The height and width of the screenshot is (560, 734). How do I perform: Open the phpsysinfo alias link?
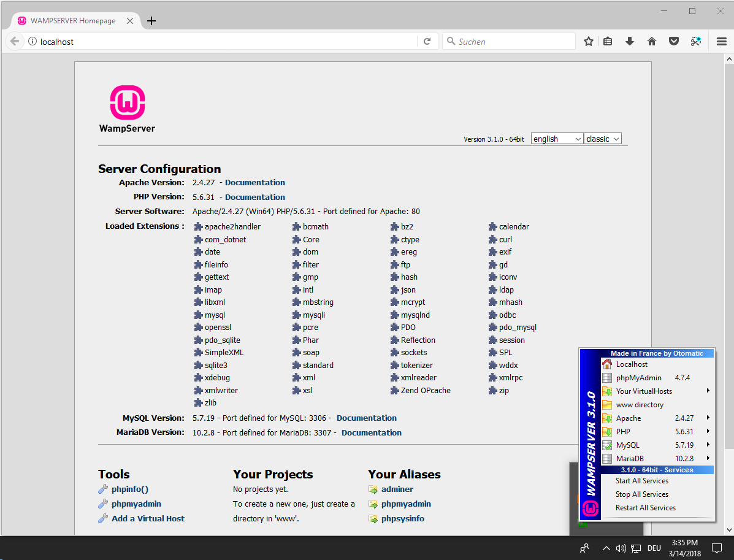[403, 519]
